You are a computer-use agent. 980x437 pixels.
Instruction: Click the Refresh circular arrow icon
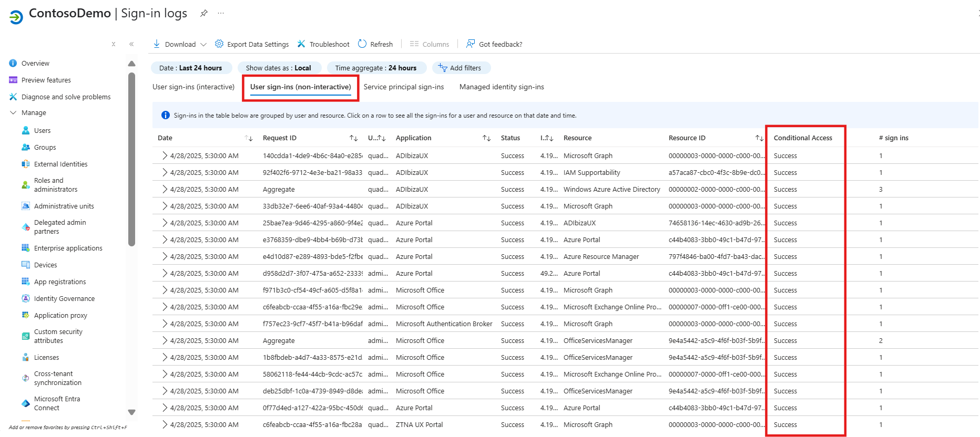tap(362, 44)
